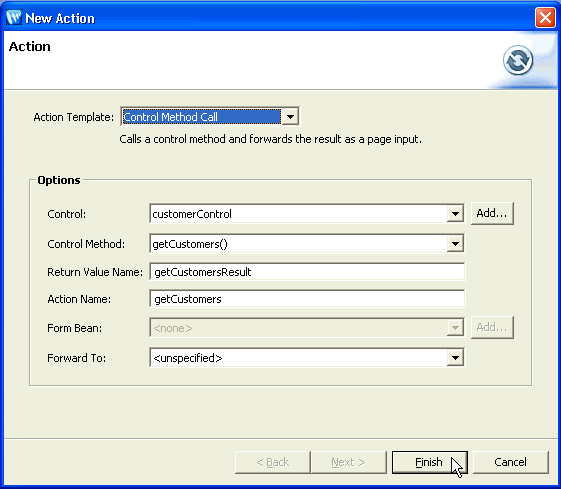The image size is (561, 489).
Task: Click the Form Bean <none> dropdown
Action: 307,328
